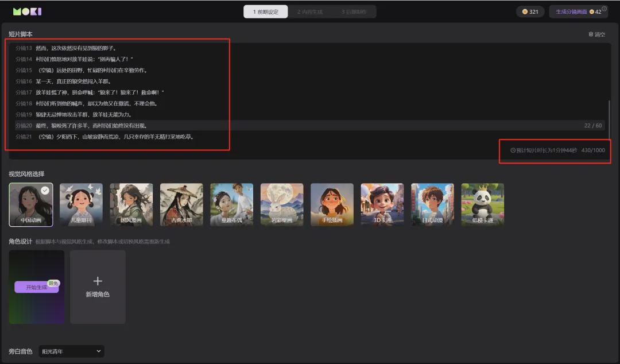Click the coin icon showing 321 balance
The image size is (620, 364).
[x=525, y=11]
